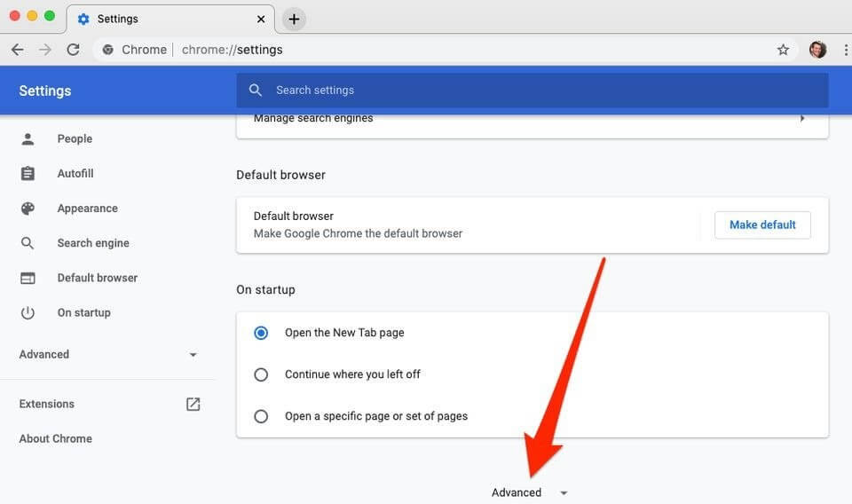Open Extensions via external link icon
This screenshot has height=504, width=852.
(x=193, y=404)
